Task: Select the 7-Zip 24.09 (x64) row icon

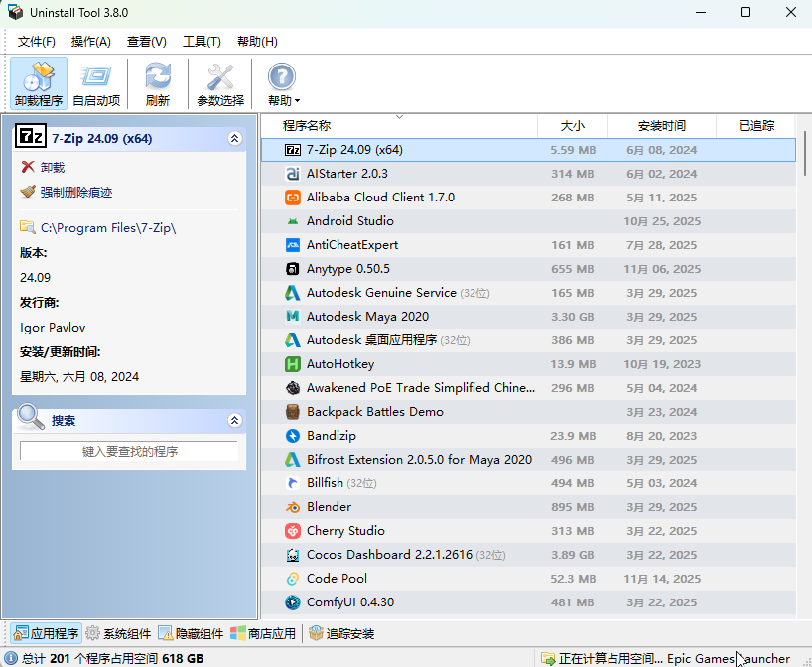Action: coord(293,150)
